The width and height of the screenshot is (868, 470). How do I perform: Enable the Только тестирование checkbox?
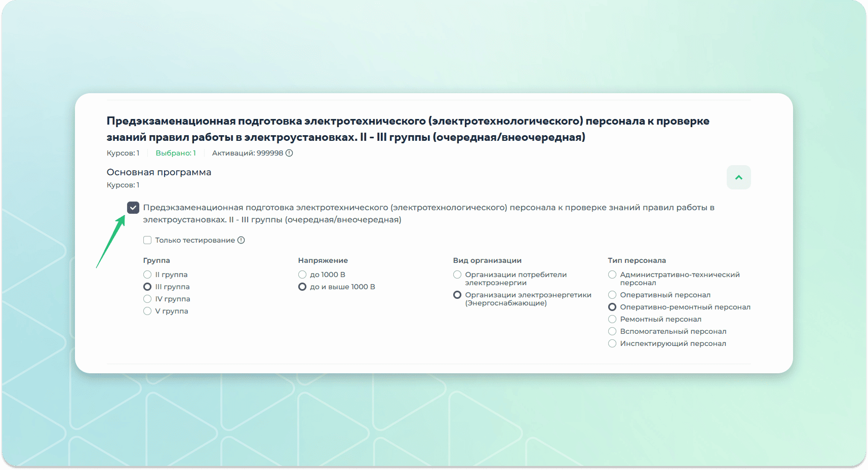(147, 240)
